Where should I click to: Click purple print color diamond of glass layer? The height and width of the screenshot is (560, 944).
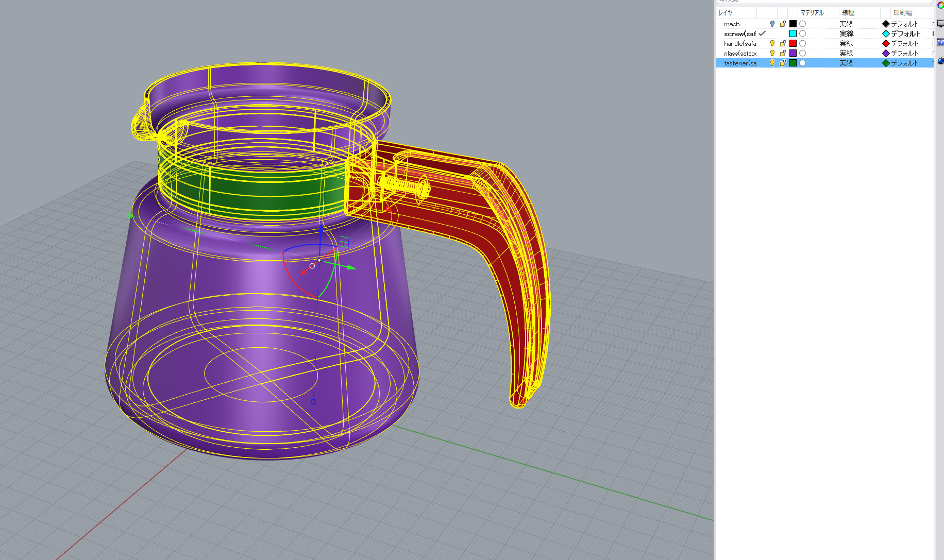[x=886, y=53]
